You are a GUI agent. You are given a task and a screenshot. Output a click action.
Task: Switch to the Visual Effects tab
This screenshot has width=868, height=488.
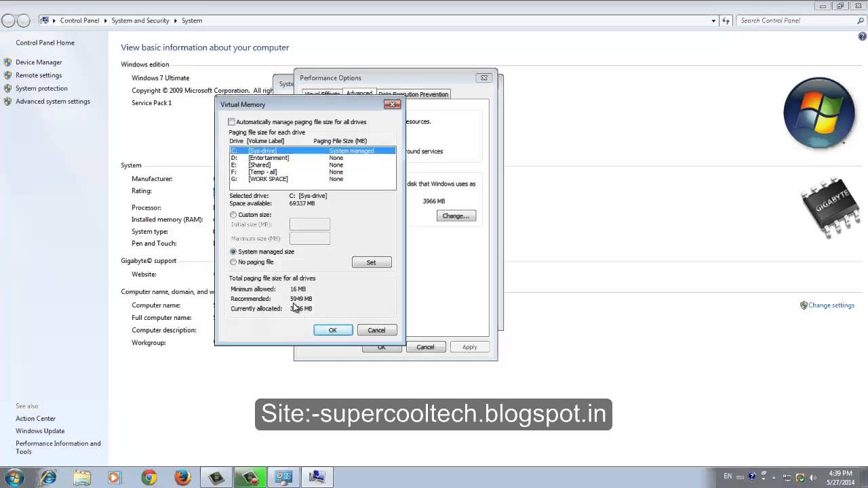[321, 94]
